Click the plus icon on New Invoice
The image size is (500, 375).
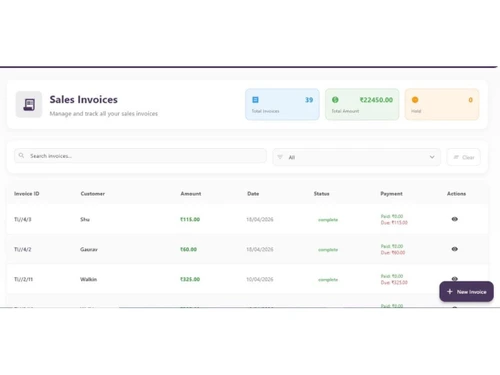[450, 292]
